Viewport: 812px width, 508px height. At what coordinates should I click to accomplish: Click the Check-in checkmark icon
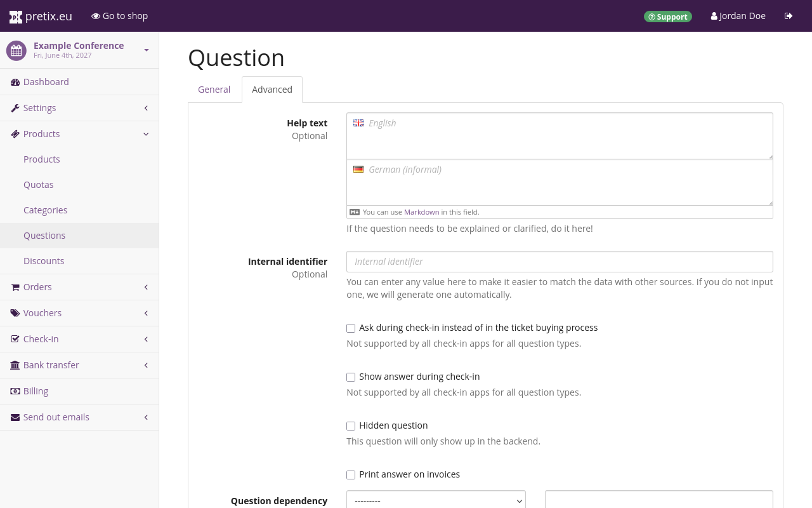[15, 338]
